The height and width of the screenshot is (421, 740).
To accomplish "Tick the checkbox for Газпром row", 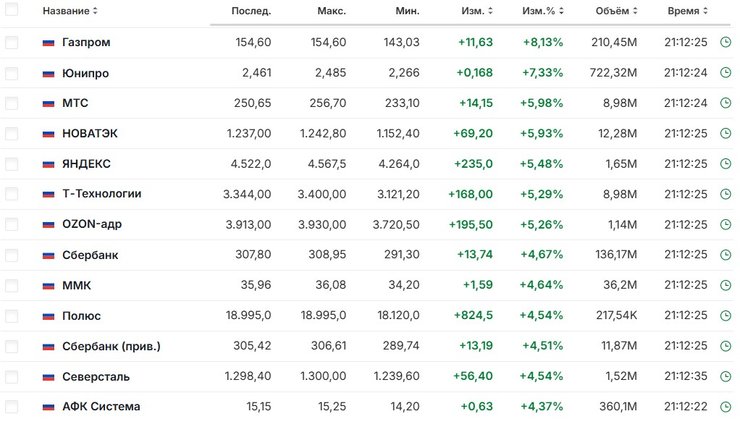I will [12, 43].
